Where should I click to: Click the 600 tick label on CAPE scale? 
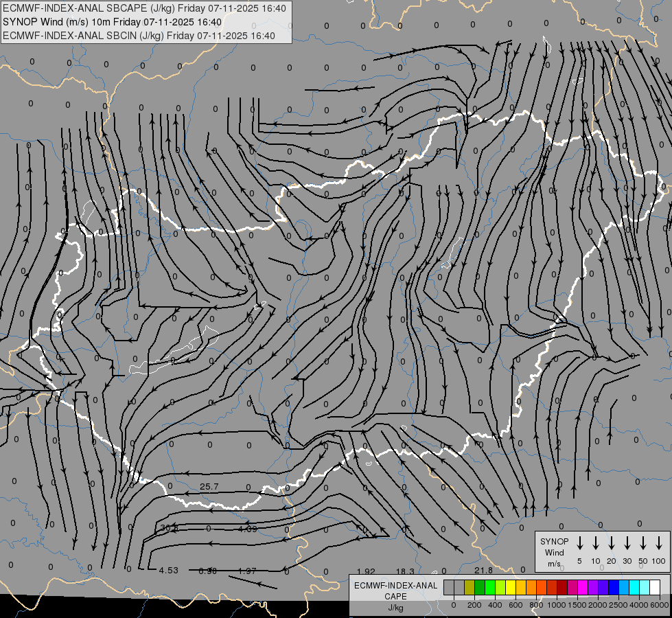point(515,605)
